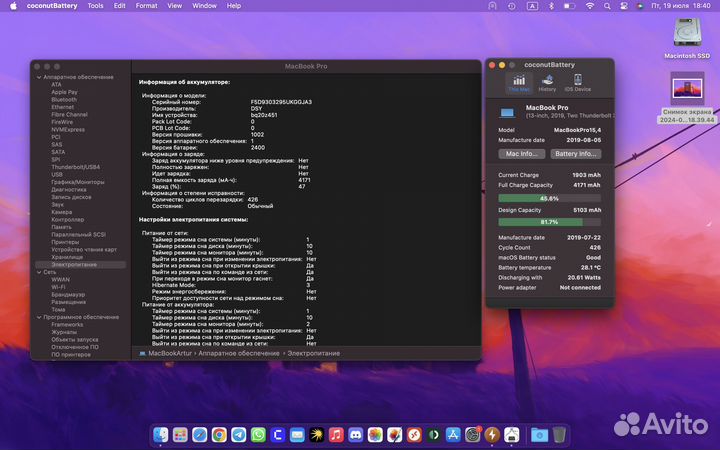Screen dimensions: 720x450
Task: Open the Format menu
Action: click(x=146, y=6)
